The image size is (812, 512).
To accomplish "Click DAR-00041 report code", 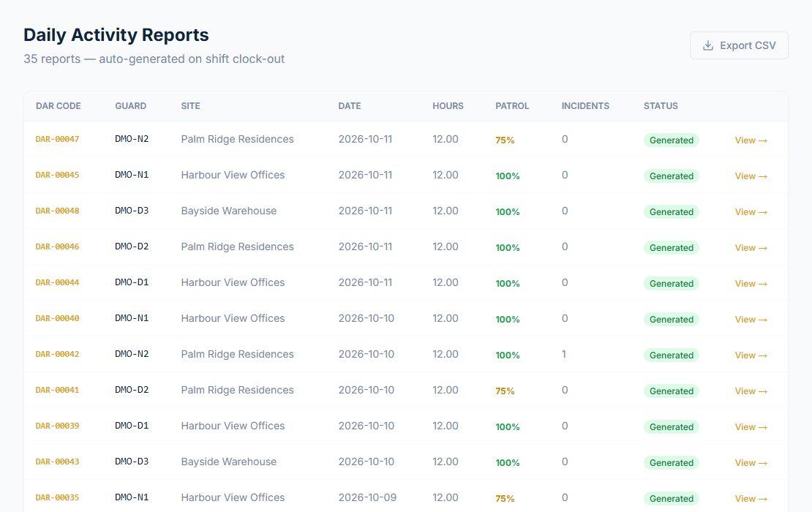I will pos(58,390).
